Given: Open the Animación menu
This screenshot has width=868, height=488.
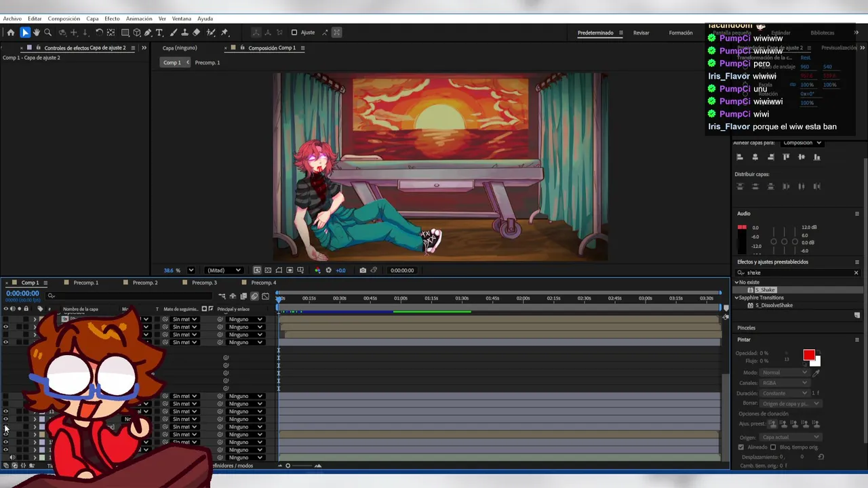Looking at the screenshot, I should [139, 19].
